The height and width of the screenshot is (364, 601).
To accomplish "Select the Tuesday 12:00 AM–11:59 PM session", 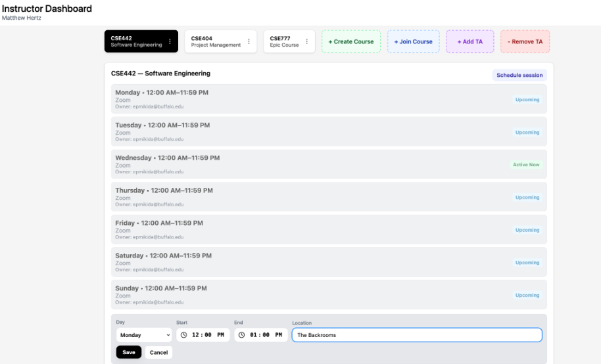I will point(329,132).
